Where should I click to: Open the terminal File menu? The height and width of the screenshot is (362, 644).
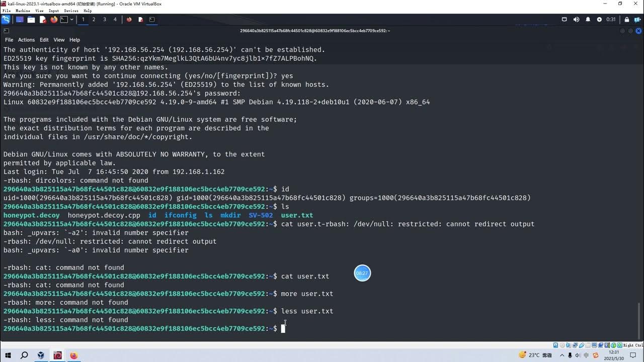(9, 40)
